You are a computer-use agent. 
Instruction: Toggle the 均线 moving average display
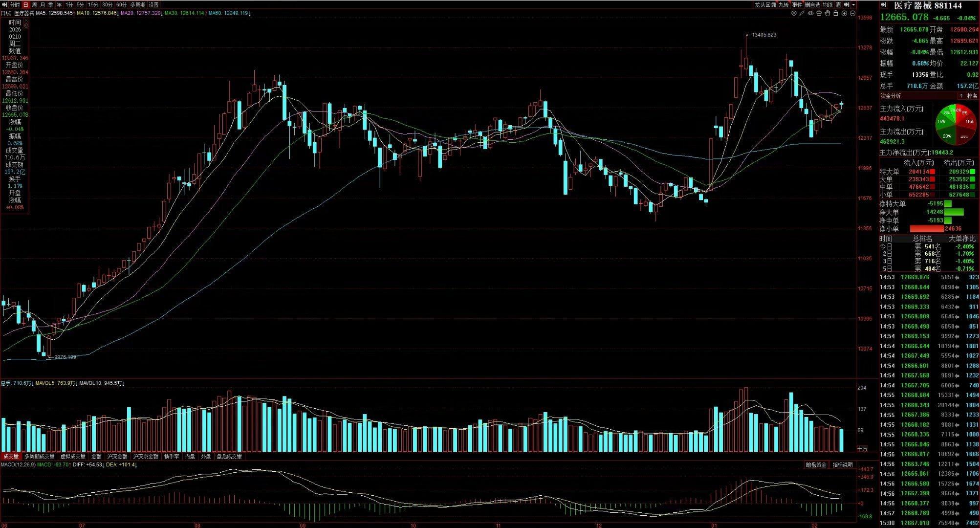tap(828, 5)
